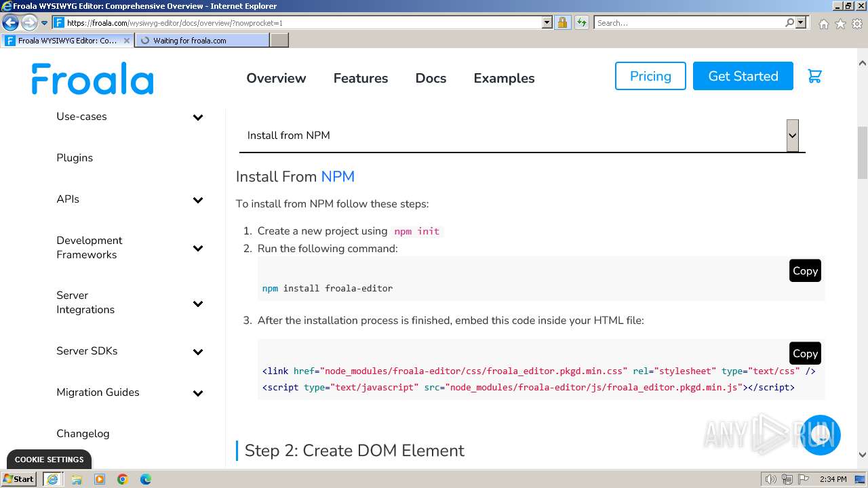The width and height of the screenshot is (868, 488).
Task: Switch to the Waiting for froala.com tab
Action: pos(202,41)
